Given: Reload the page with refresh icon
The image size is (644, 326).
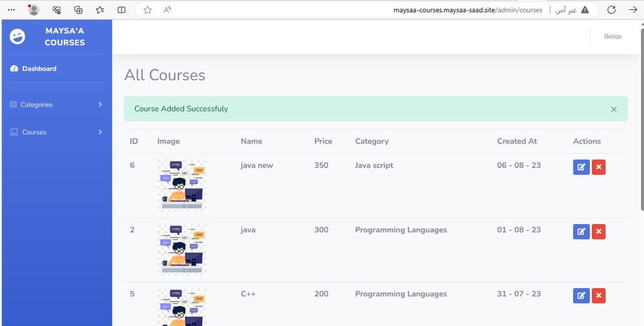Looking at the screenshot, I should pyautogui.click(x=611, y=10).
